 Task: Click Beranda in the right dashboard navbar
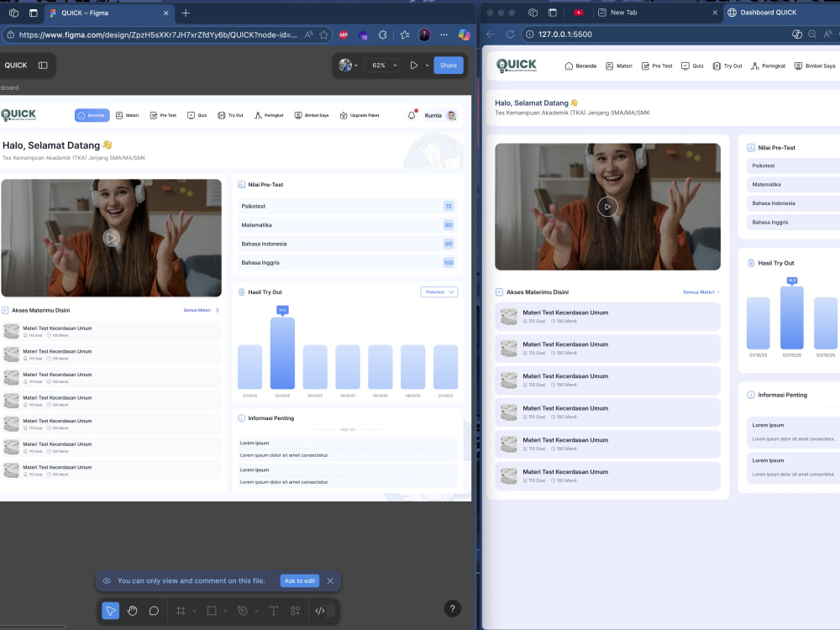click(x=580, y=66)
